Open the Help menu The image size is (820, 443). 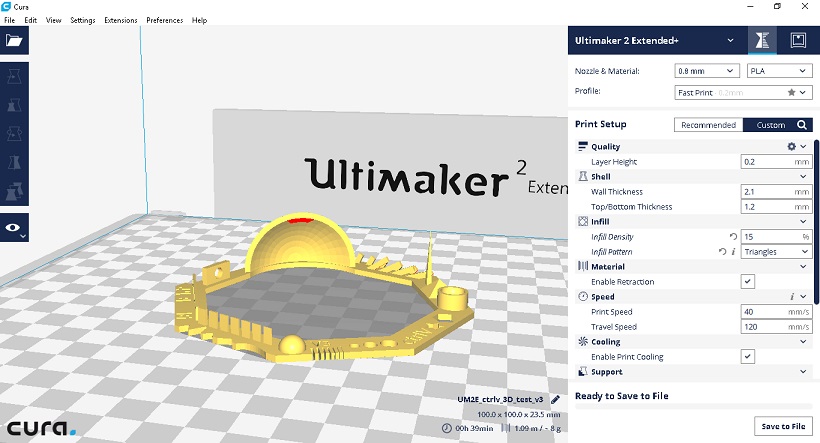(199, 20)
